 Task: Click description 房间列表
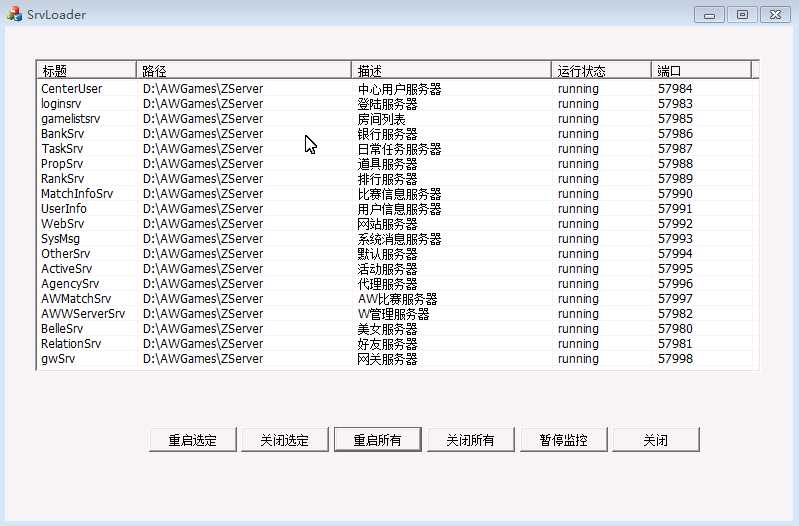(381, 119)
